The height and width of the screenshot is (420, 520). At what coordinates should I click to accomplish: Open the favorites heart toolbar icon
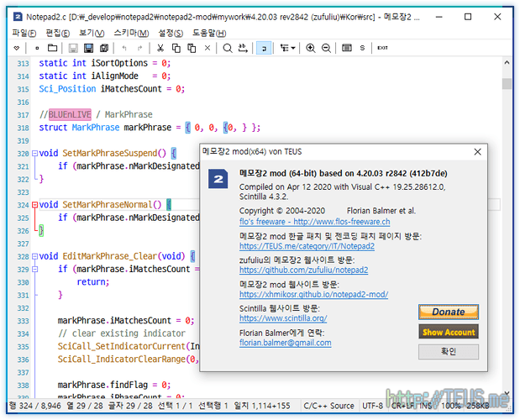17,48
